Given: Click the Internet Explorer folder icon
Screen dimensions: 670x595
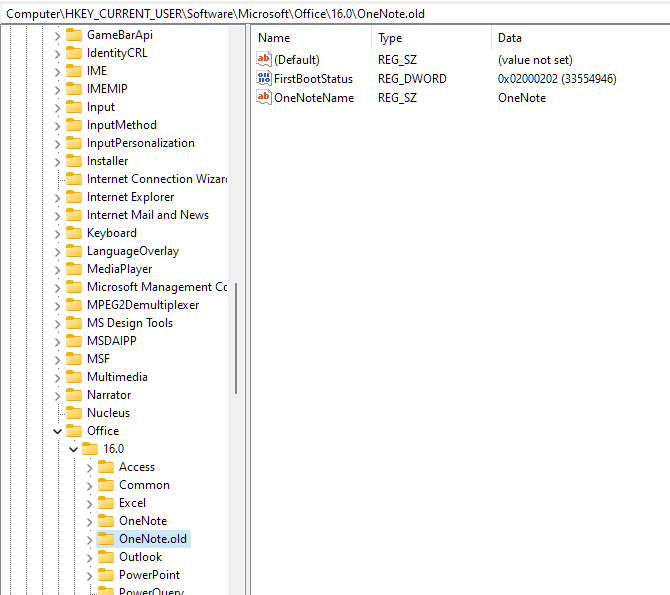Looking at the screenshot, I should 74,197.
